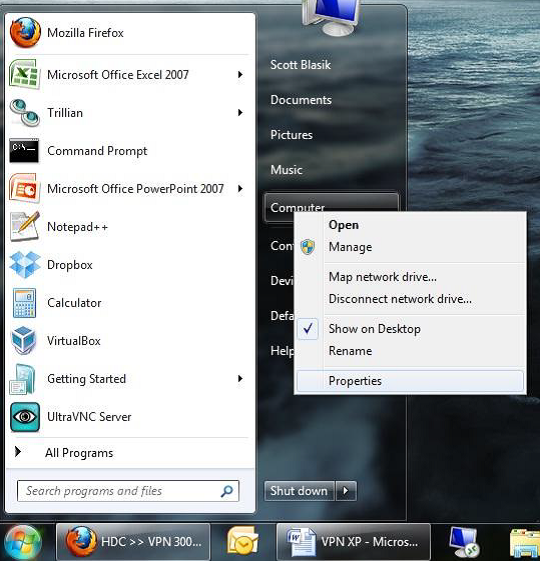This screenshot has height=561, width=540.
Task: Click the Dropbox box icon
Action: click(25, 264)
